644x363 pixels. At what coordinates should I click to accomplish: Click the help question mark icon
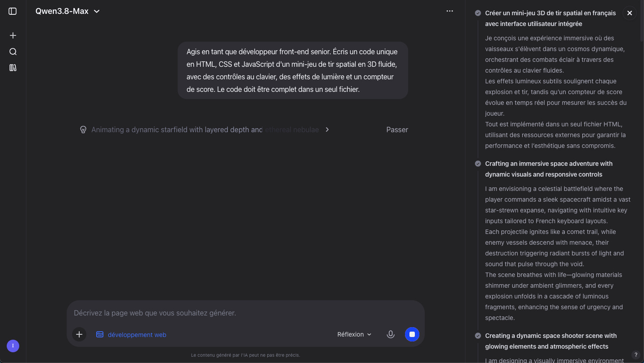tap(635, 355)
